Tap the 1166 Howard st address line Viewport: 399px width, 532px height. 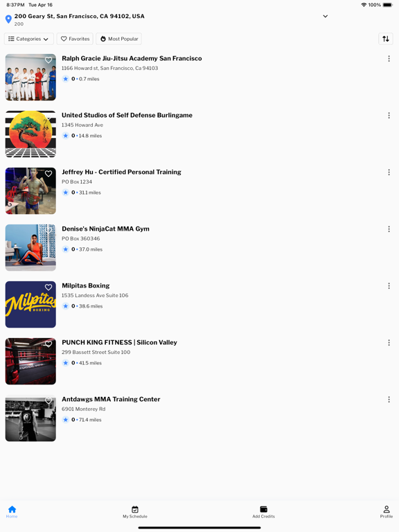point(109,68)
